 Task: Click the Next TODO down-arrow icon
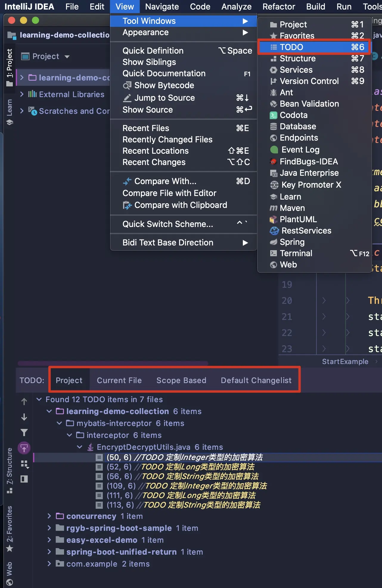[x=24, y=417]
